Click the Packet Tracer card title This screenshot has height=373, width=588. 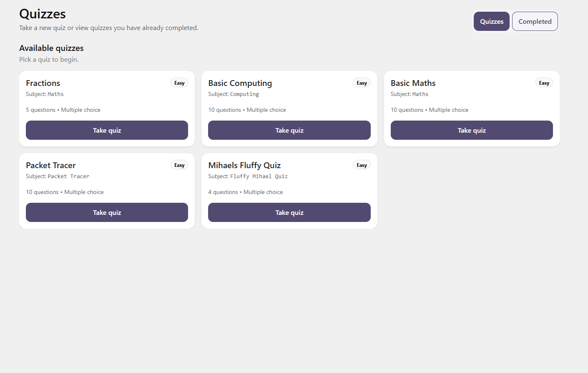[x=51, y=165]
